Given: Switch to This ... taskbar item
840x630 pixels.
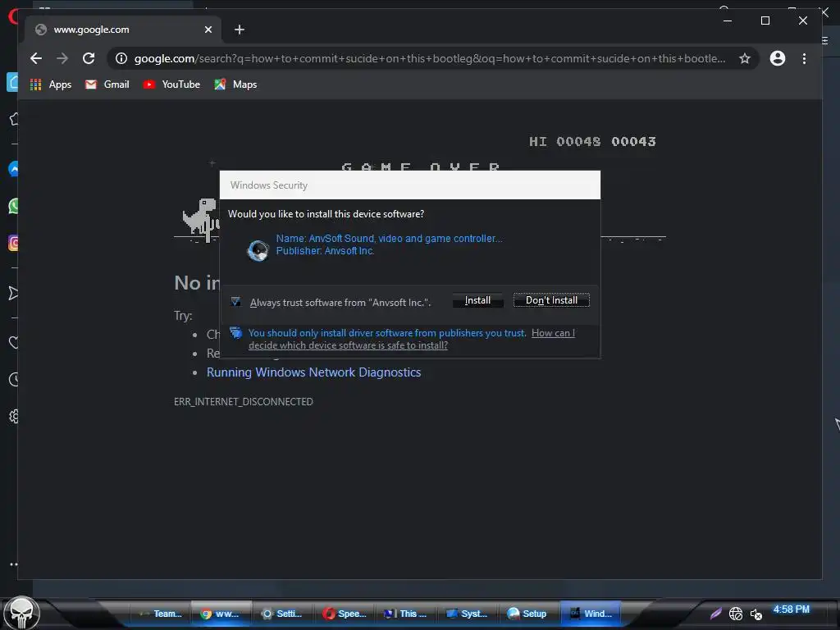Looking at the screenshot, I should tap(405, 614).
